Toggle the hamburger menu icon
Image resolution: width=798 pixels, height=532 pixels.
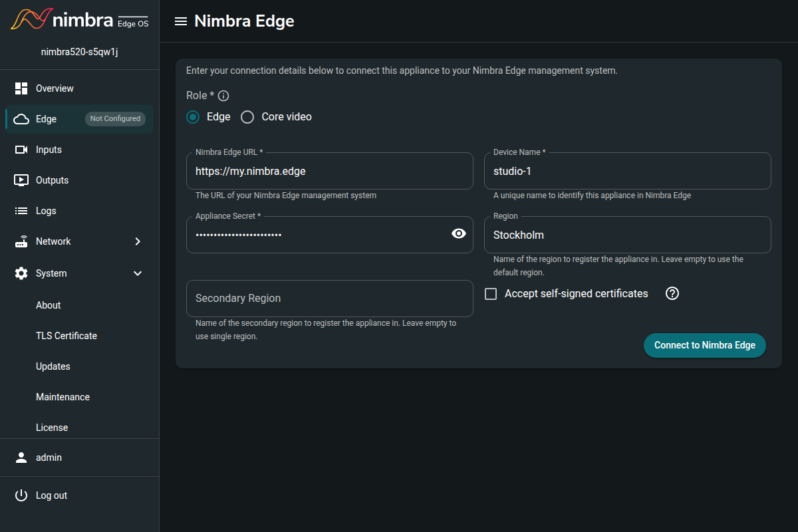180,21
